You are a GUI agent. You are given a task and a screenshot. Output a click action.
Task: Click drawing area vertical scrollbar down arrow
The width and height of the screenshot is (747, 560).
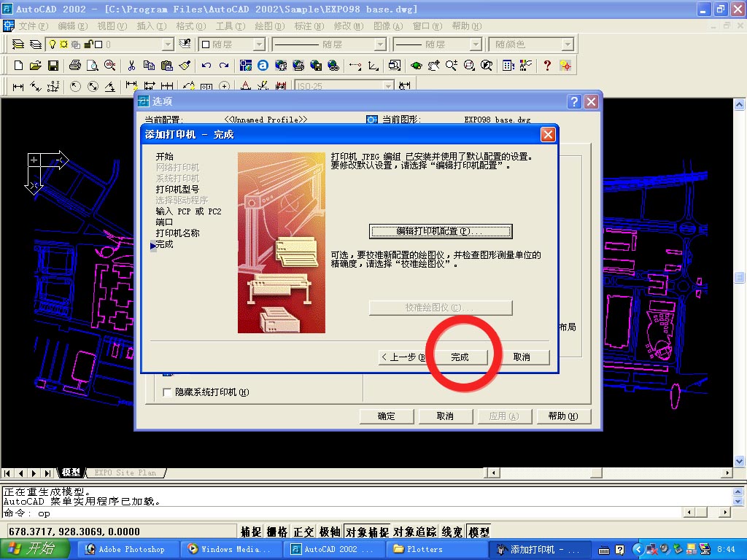coord(740,461)
